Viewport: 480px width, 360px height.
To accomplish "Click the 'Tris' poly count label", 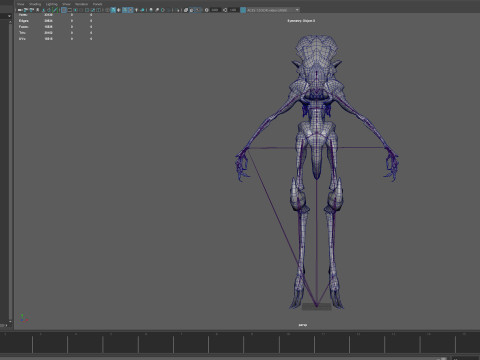I will (x=22, y=33).
